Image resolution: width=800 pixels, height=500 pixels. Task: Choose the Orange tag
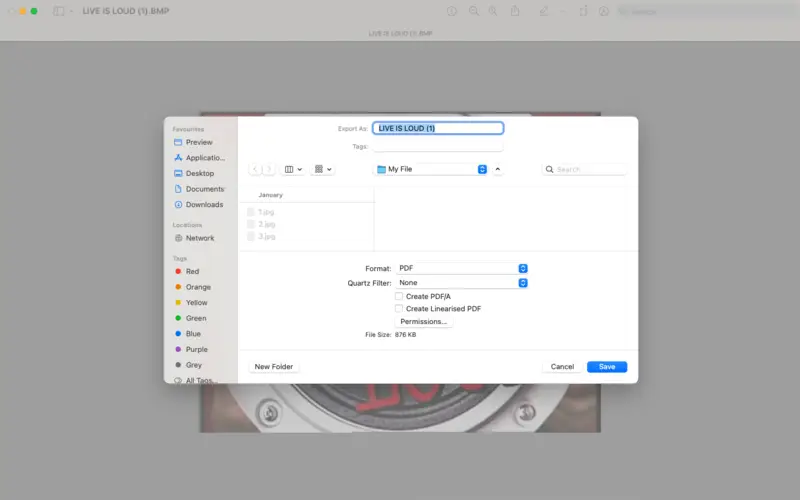click(193, 287)
